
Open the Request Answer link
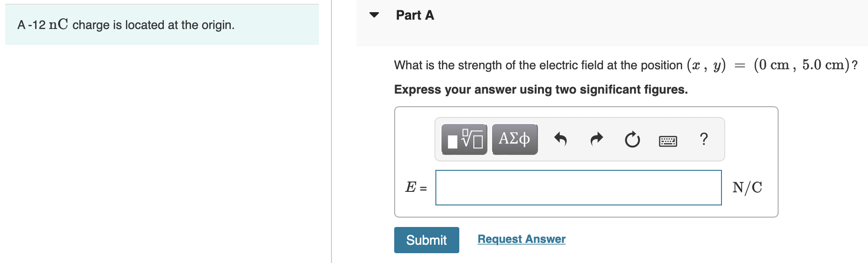point(521,239)
